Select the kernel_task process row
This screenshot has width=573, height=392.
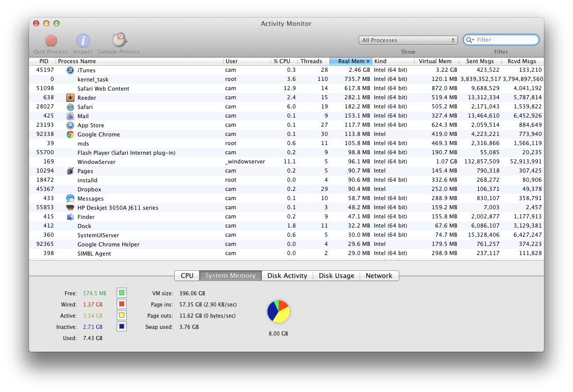click(286, 79)
